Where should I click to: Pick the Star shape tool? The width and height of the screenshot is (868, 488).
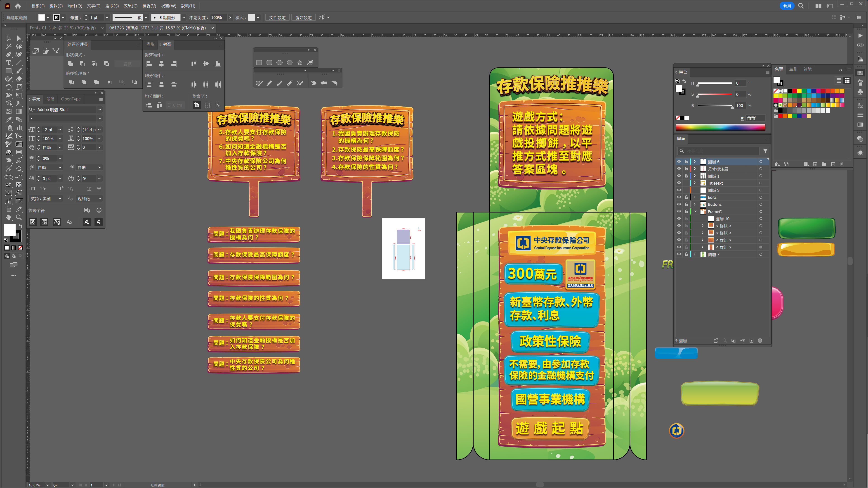300,62
